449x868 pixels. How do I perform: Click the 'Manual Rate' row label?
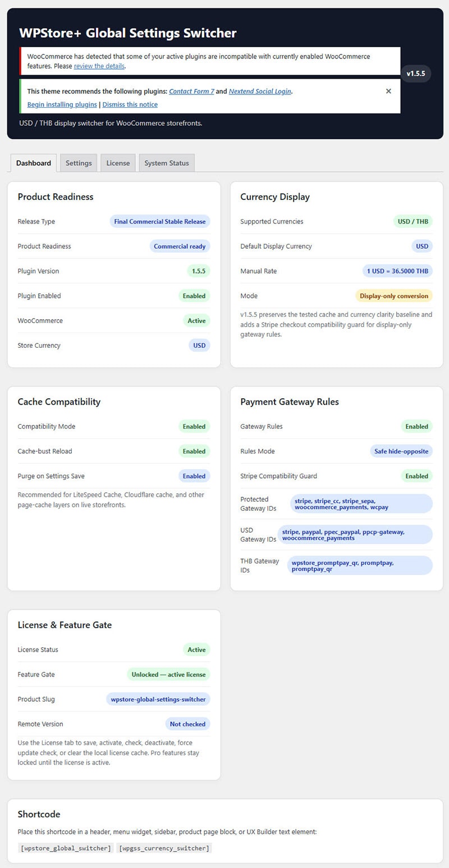pyautogui.click(x=258, y=271)
